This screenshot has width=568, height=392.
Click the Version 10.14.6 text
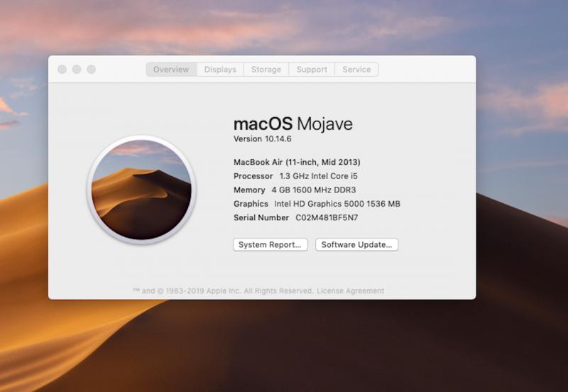coord(262,138)
